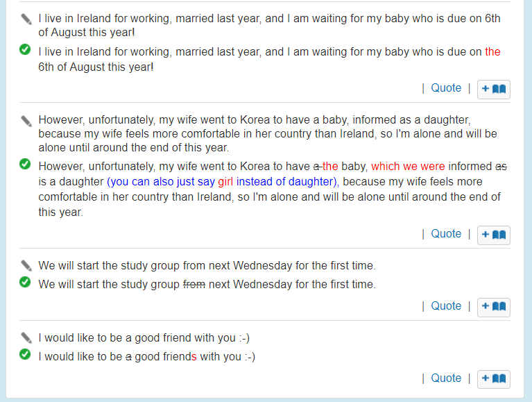Click green checkmark on corrected 'good friends' sentence
This screenshot has height=402, width=532.
(25, 355)
